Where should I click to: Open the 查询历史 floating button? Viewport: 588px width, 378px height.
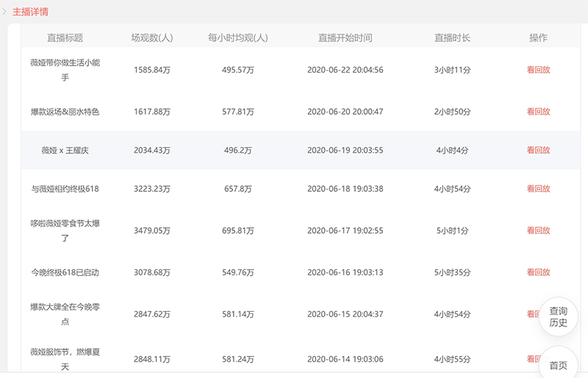tap(558, 317)
